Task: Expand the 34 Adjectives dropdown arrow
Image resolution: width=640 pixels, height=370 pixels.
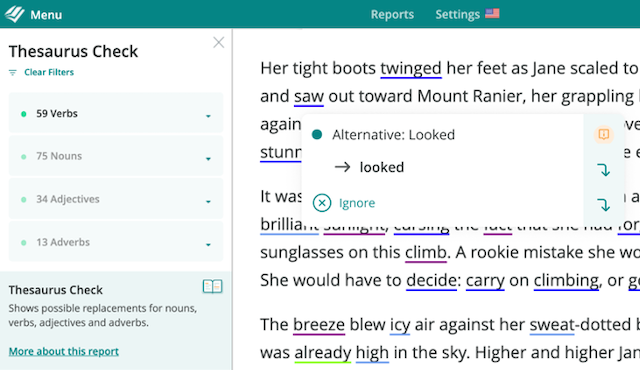Action: coord(208,202)
